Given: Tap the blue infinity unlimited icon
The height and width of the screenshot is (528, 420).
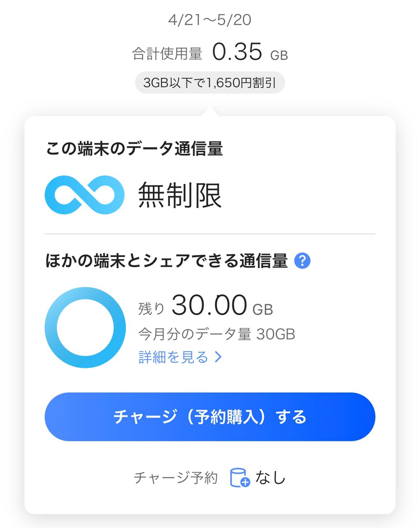Looking at the screenshot, I should (85, 195).
